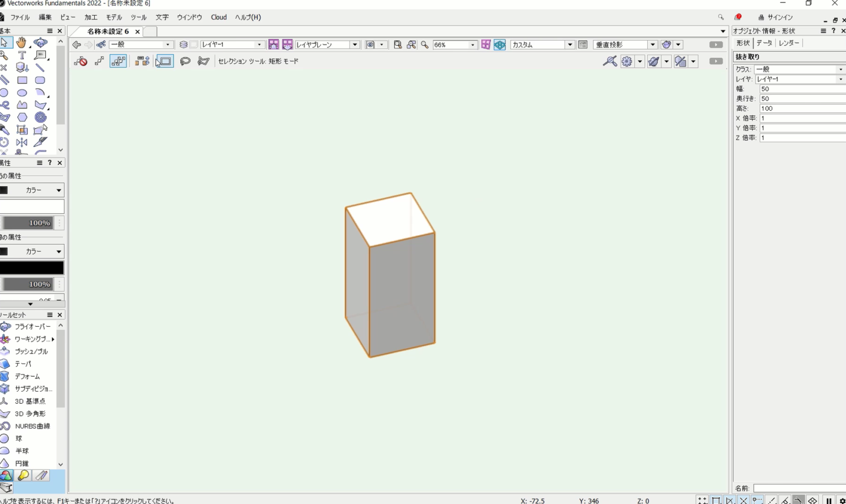Select the Text tool
The height and width of the screenshot is (504, 846).
22,55
